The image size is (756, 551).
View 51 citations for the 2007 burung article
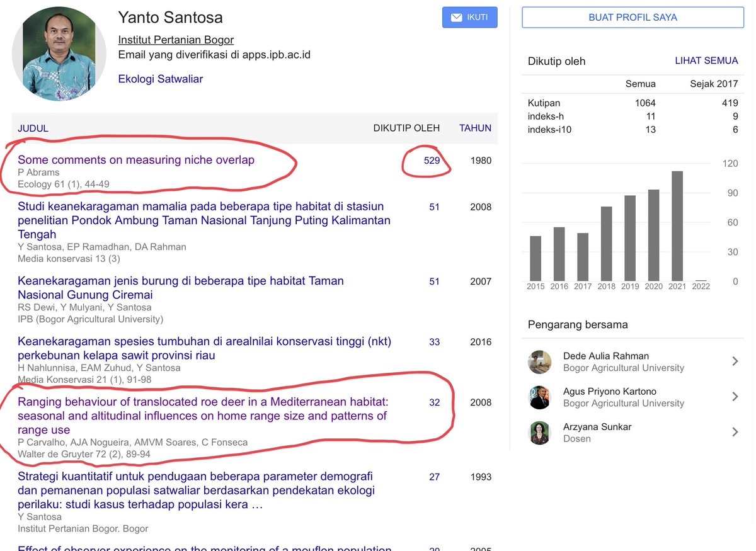[x=434, y=281]
